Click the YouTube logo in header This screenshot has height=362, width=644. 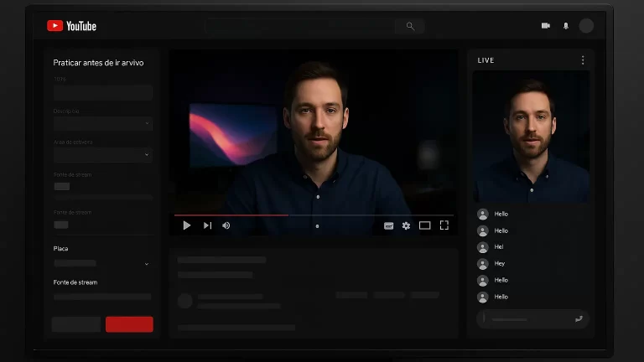point(72,26)
